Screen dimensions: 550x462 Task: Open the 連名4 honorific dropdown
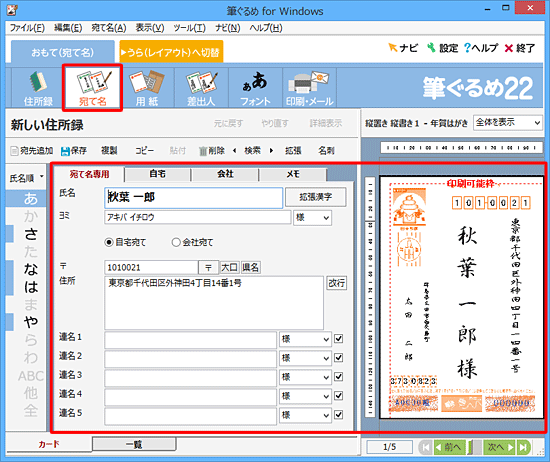305,396
